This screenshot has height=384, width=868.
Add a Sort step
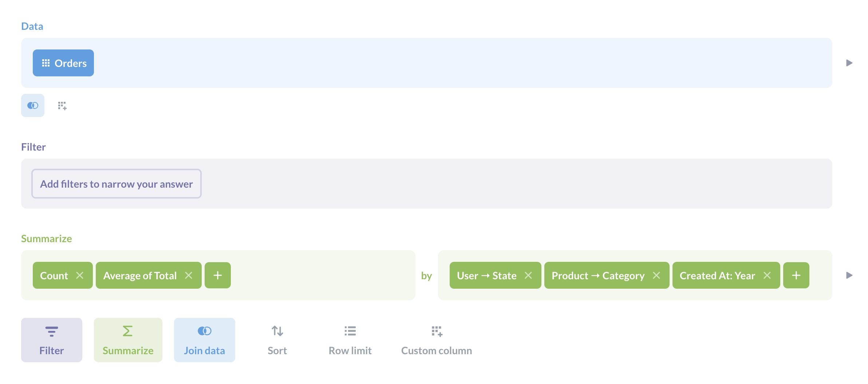(x=277, y=340)
